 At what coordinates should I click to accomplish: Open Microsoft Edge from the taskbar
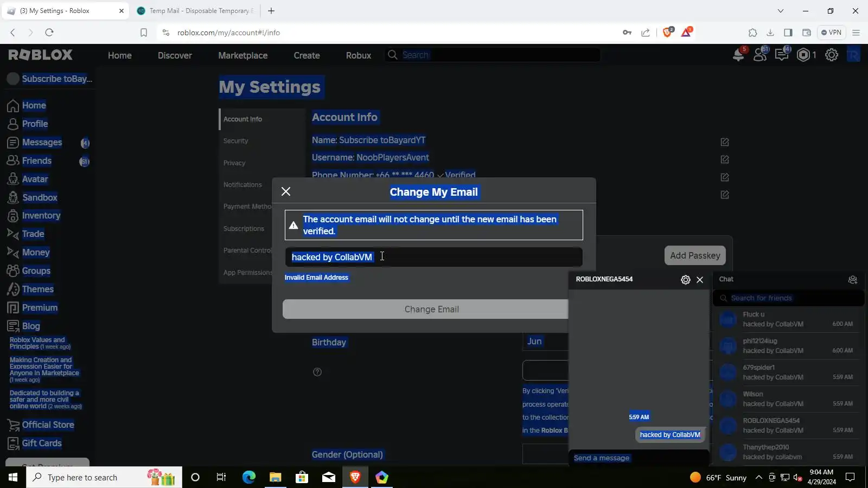248,477
